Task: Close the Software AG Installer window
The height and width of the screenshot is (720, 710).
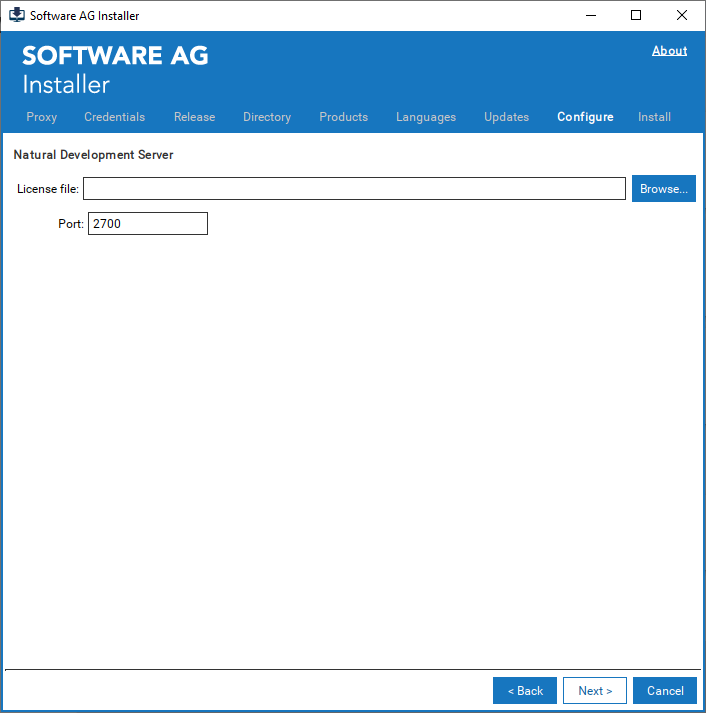Action: click(682, 15)
